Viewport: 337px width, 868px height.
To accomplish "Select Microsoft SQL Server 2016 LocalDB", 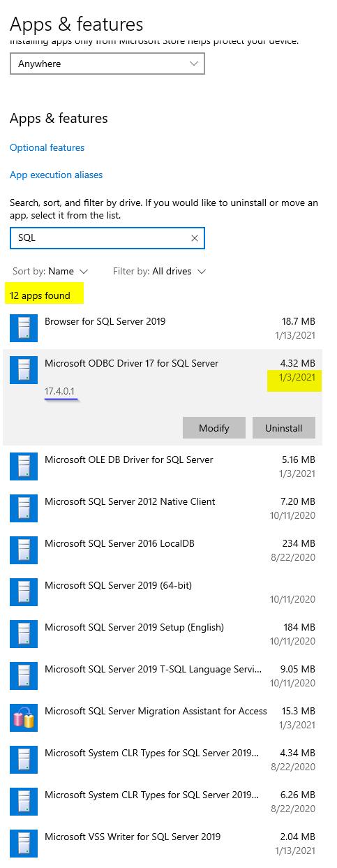I will (x=163, y=550).
